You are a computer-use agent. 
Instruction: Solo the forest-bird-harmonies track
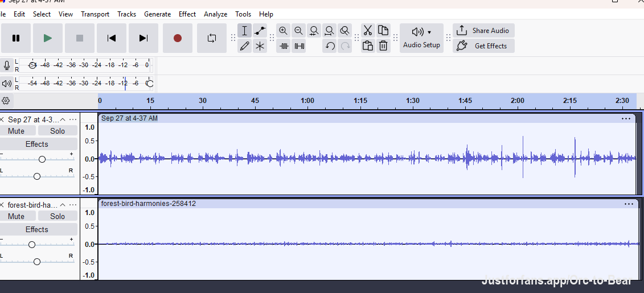[x=58, y=216]
